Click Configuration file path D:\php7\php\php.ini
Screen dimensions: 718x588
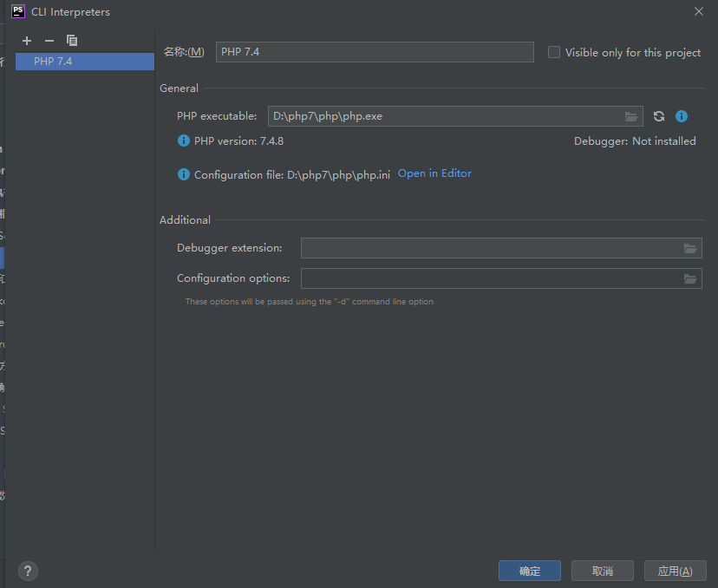338,175
